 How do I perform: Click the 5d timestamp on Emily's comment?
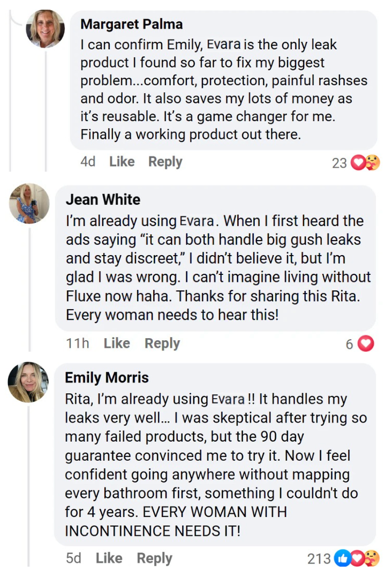[x=73, y=558]
